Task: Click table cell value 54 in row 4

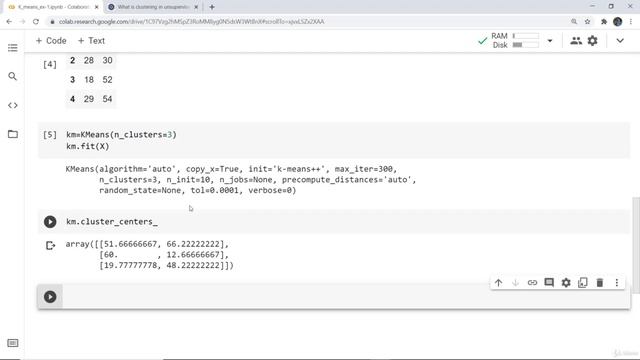Action: pyautogui.click(x=107, y=99)
